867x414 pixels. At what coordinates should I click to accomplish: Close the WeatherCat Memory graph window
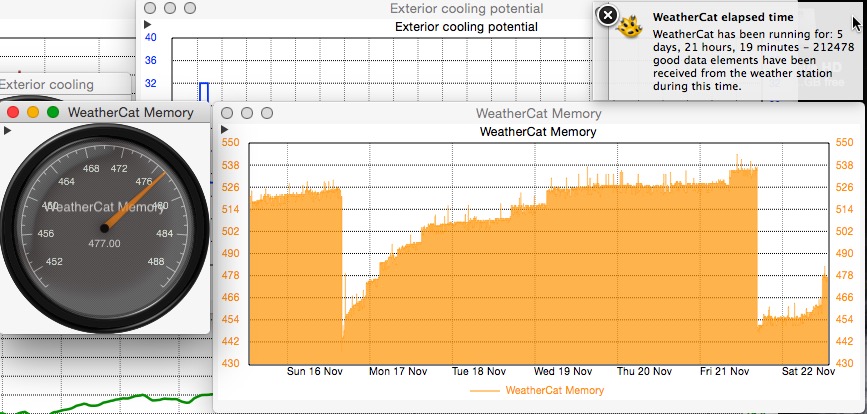227,113
